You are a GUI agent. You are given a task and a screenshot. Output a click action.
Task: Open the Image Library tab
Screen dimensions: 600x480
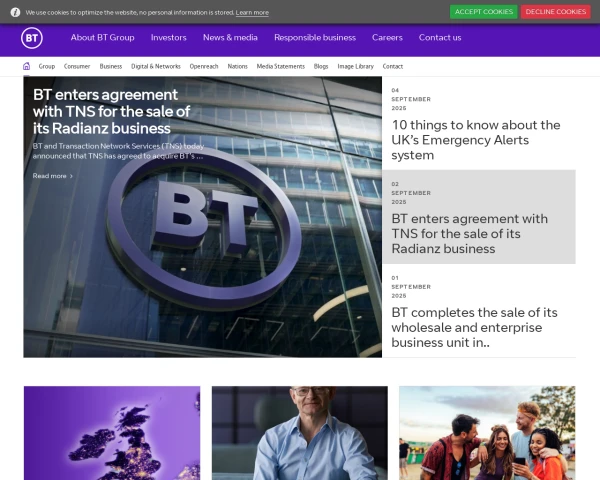355,66
